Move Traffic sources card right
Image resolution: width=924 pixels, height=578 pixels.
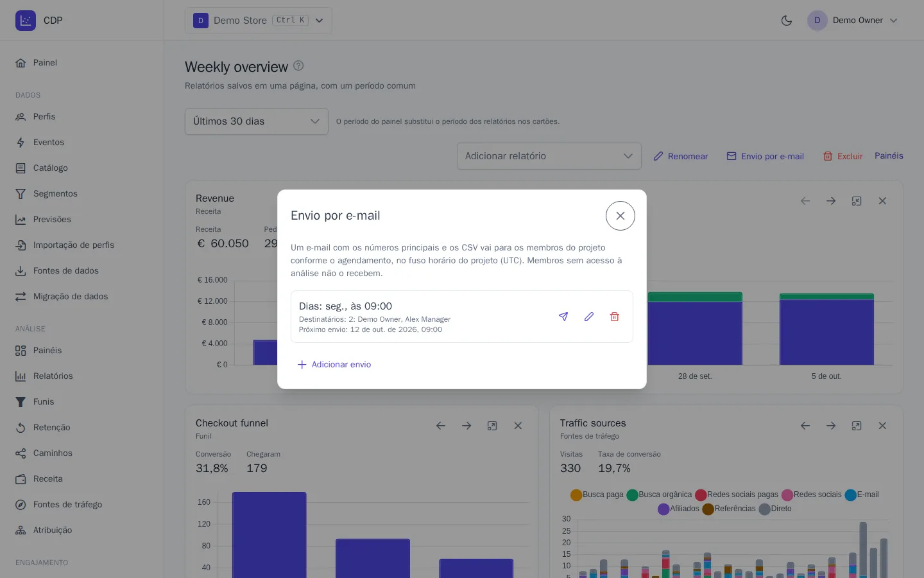[x=831, y=426]
